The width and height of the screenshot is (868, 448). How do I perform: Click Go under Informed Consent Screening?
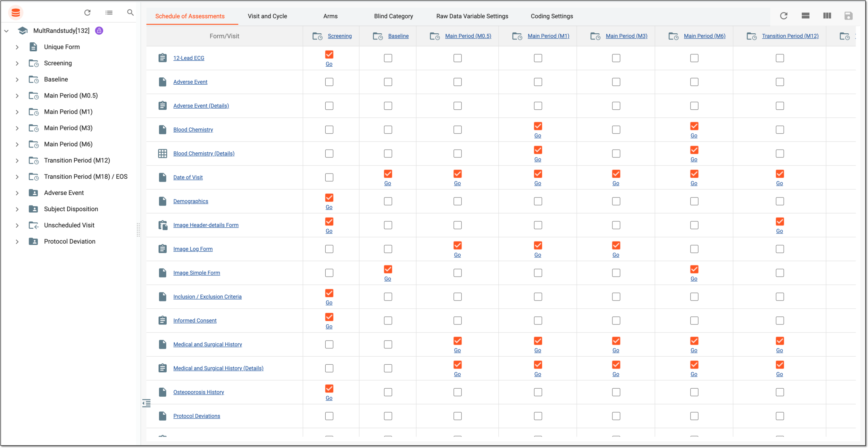click(329, 327)
